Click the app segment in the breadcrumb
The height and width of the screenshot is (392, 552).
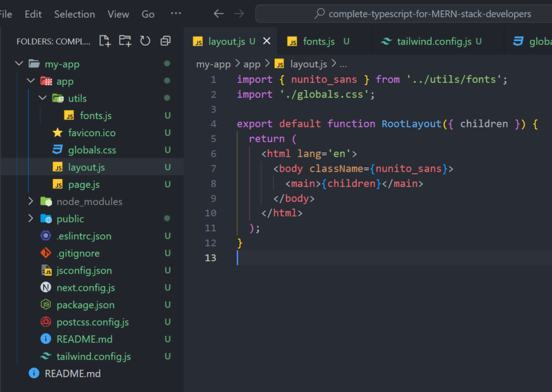pos(252,64)
